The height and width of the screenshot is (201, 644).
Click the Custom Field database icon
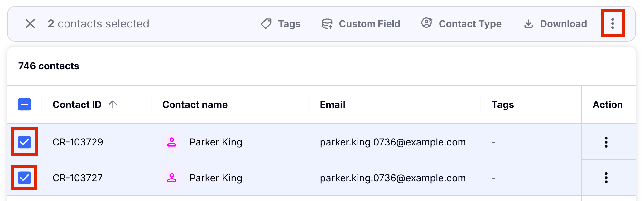[327, 24]
